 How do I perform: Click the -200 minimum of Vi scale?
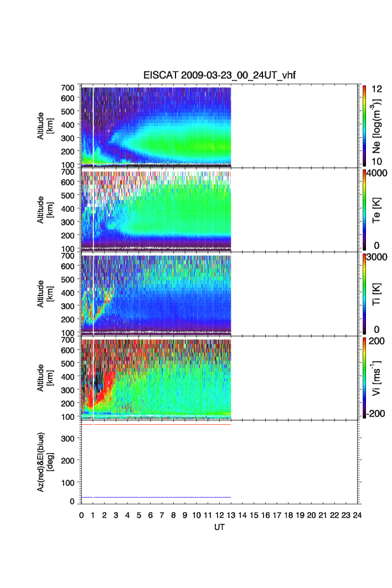[x=376, y=414]
